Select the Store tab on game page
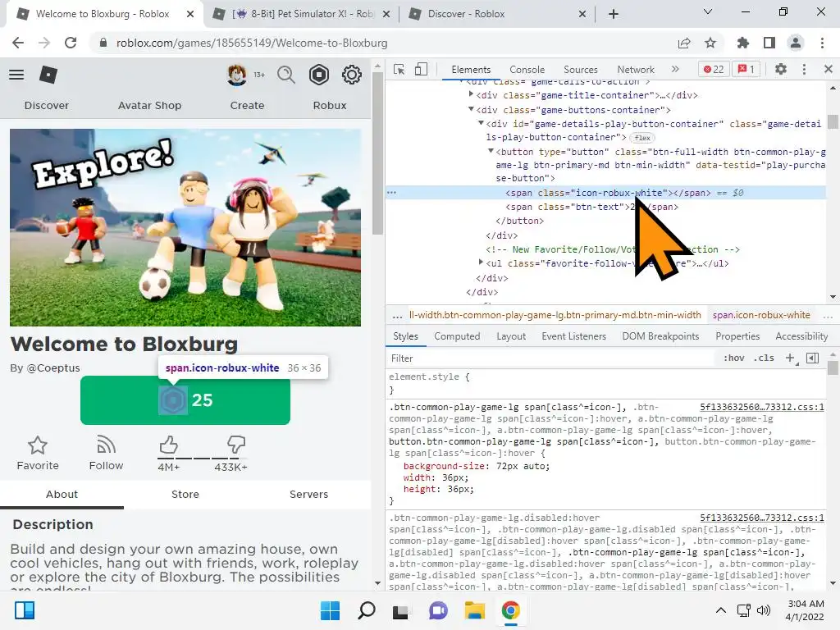This screenshot has height=630, width=840. tap(185, 494)
